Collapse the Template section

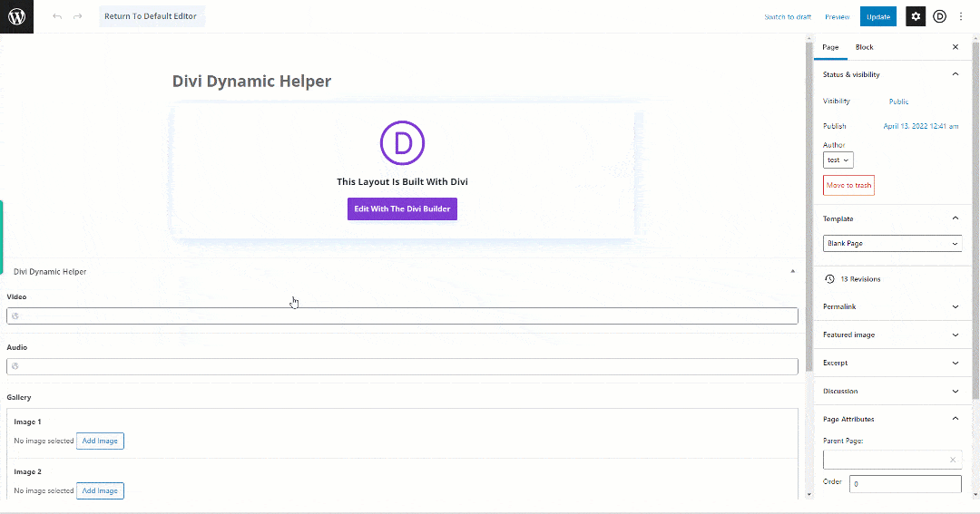coord(955,218)
